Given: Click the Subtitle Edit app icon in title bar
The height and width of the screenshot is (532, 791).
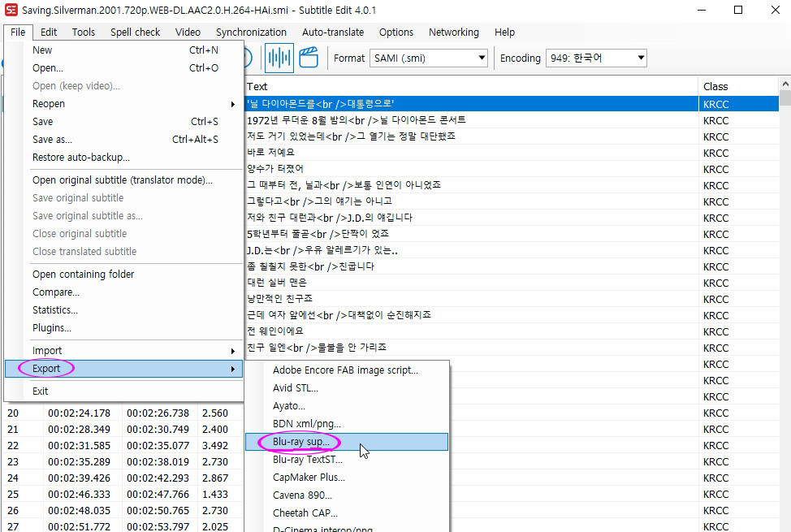Looking at the screenshot, I should click(11, 11).
